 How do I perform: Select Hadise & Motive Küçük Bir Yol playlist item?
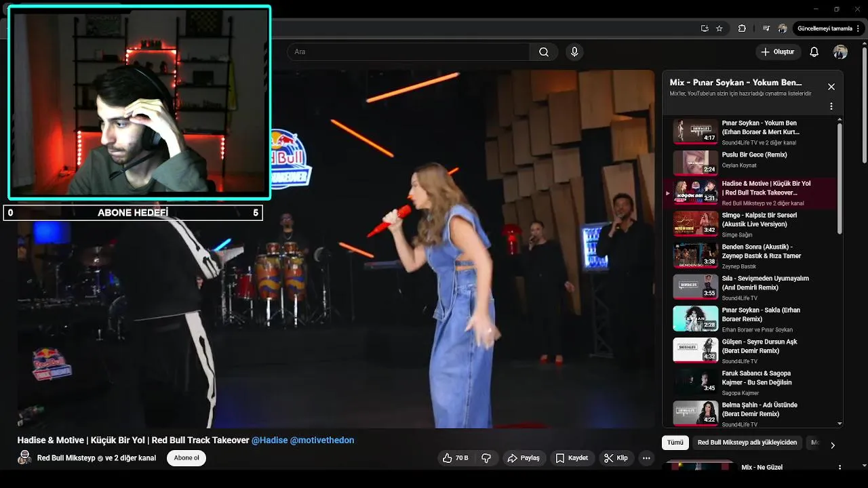pos(751,193)
